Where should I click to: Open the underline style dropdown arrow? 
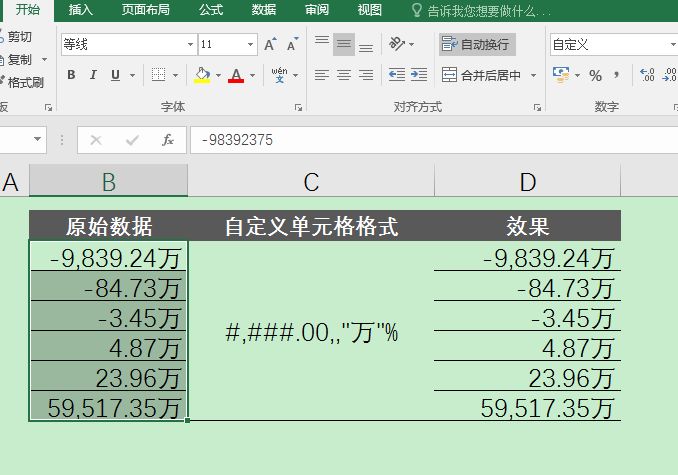coord(132,76)
